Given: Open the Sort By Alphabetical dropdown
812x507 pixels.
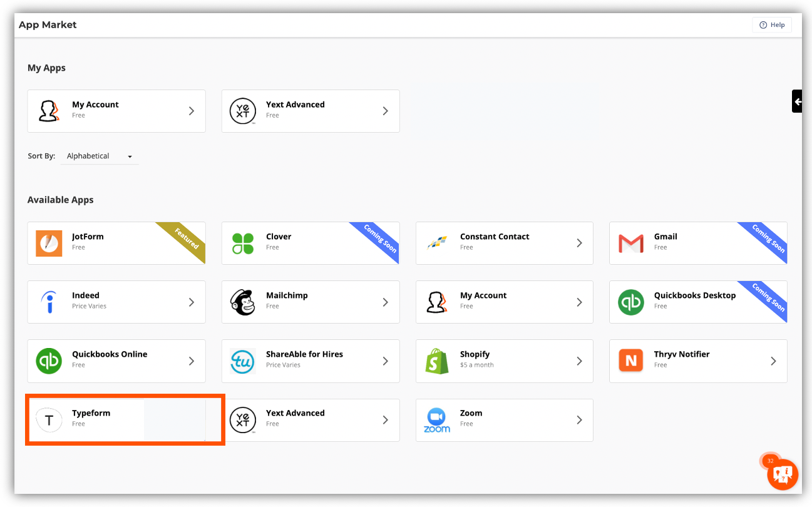Looking at the screenshot, I should click(100, 156).
